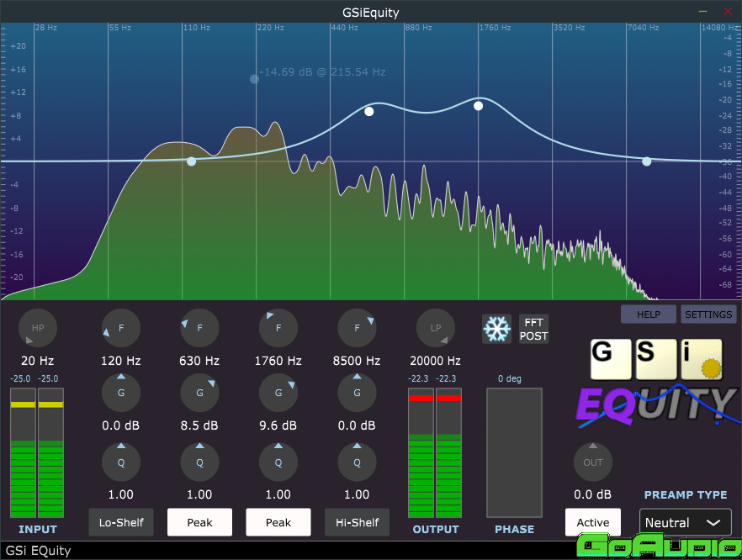Open the SETTINGS menu

(708, 314)
